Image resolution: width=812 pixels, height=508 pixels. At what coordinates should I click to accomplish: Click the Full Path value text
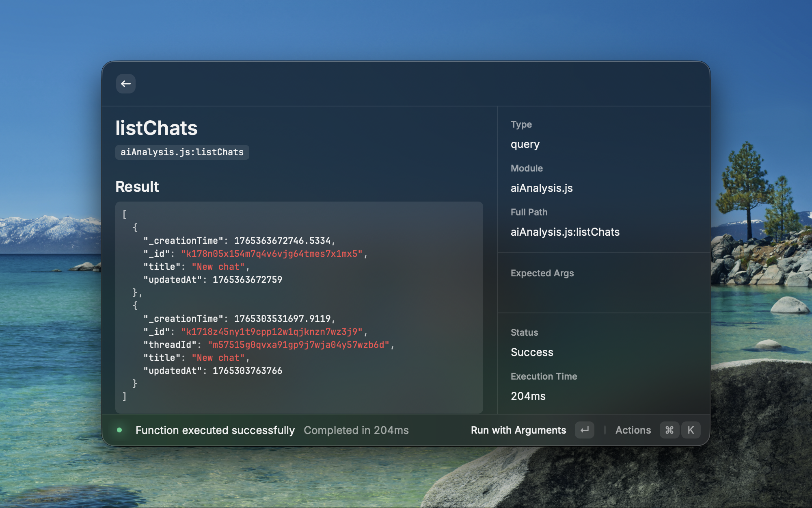[x=565, y=232]
